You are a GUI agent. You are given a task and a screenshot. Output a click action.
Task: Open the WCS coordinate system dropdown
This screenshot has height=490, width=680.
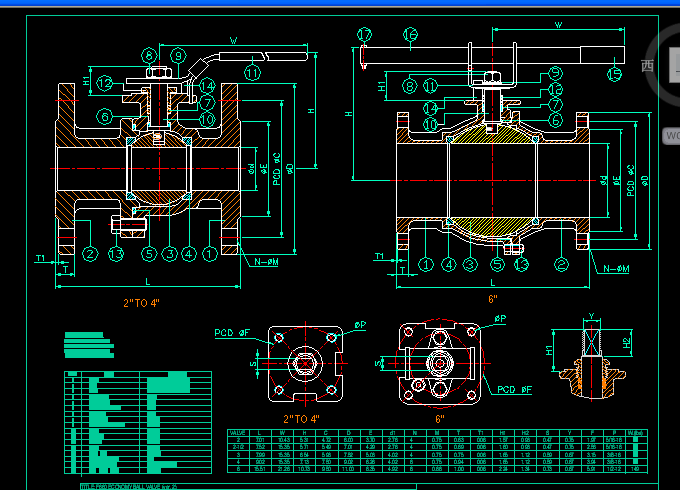tap(672, 136)
